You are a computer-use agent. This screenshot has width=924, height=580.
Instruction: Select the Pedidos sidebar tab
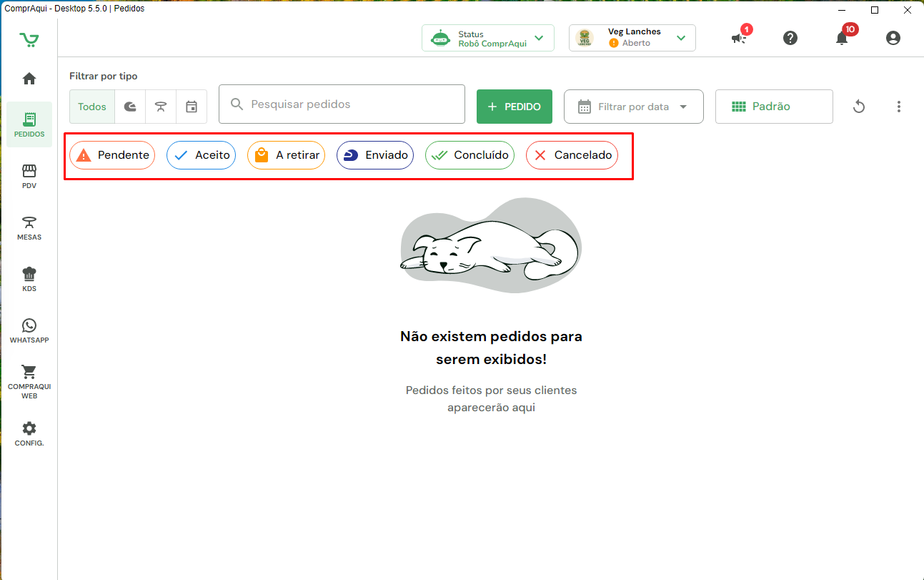(29, 124)
